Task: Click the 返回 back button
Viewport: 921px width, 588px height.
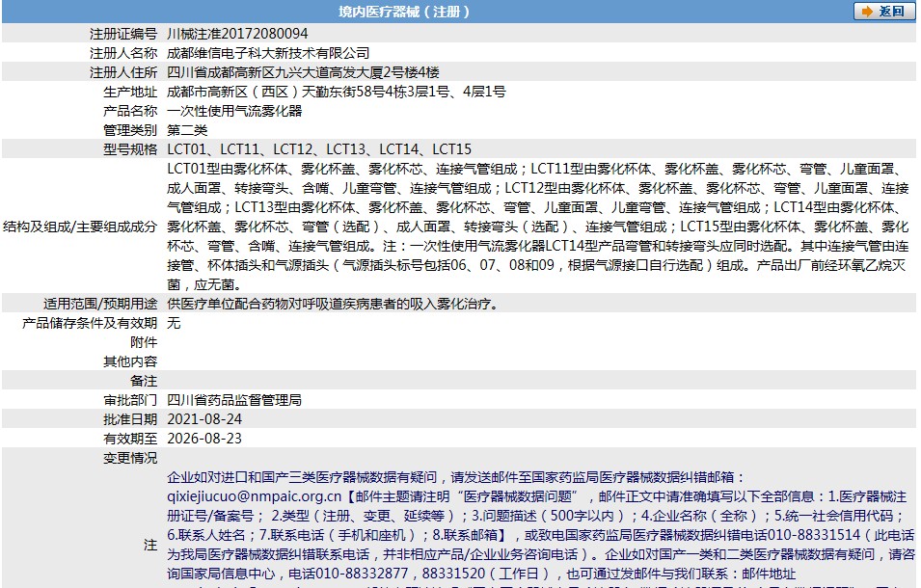Action: [883, 12]
